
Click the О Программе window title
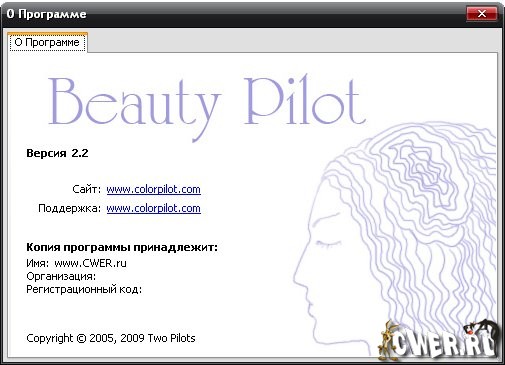coord(46,14)
